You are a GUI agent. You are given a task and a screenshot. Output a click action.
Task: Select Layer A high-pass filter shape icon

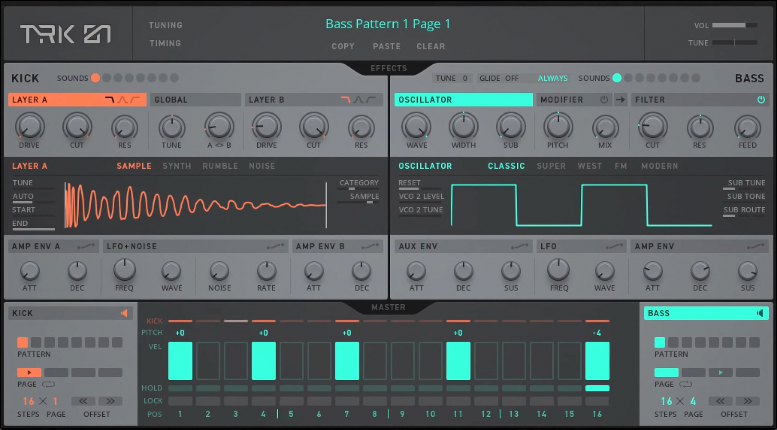(x=135, y=100)
